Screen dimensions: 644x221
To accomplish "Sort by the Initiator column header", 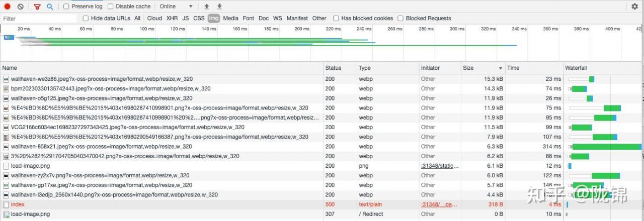I will (x=440, y=68).
